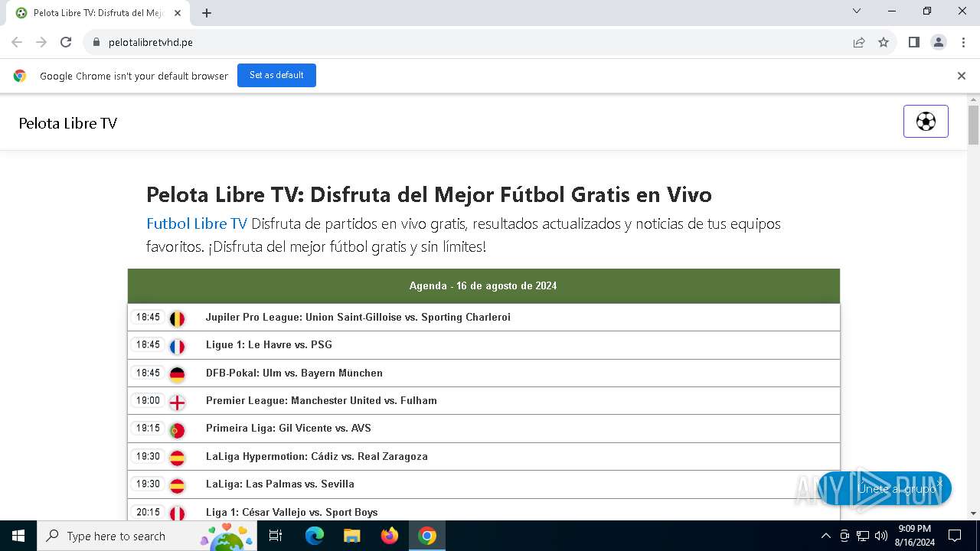Open a new browser tab
The image size is (980, 551).
coord(207,13)
